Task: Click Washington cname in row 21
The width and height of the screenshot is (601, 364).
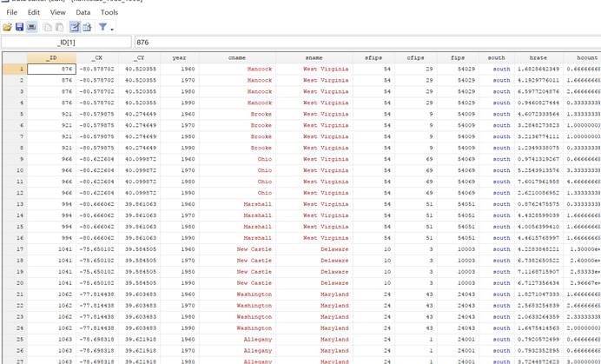Action: pyautogui.click(x=254, y=295)
